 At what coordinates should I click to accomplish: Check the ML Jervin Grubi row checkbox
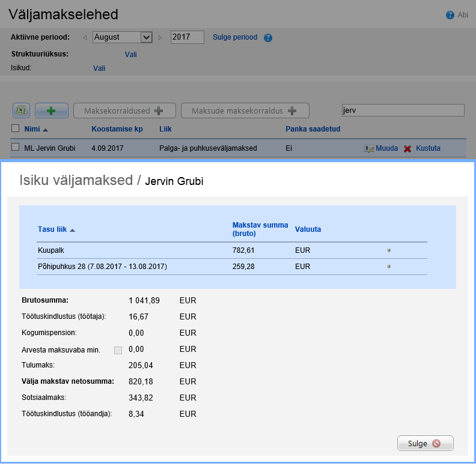coord(16,148)
